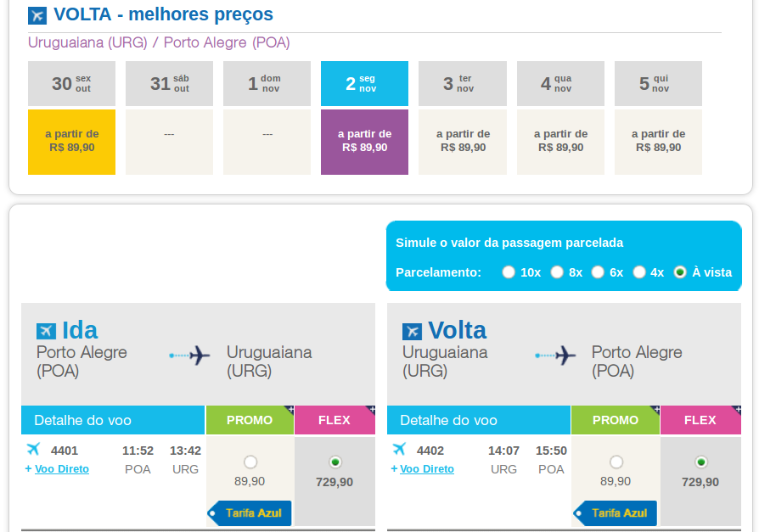Click the plus corner on Volta FLEX header
The width and height of the screenshot is (759, 532).
tap(736, 410)
